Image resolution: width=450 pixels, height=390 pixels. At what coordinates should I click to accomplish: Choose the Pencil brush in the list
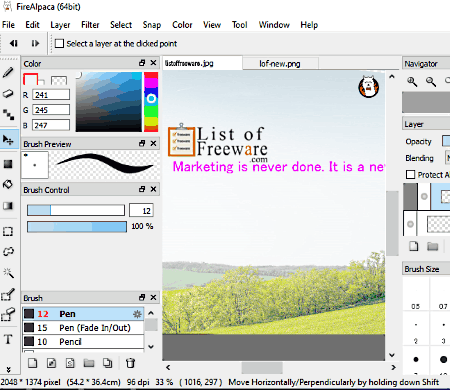click(83, 342)
